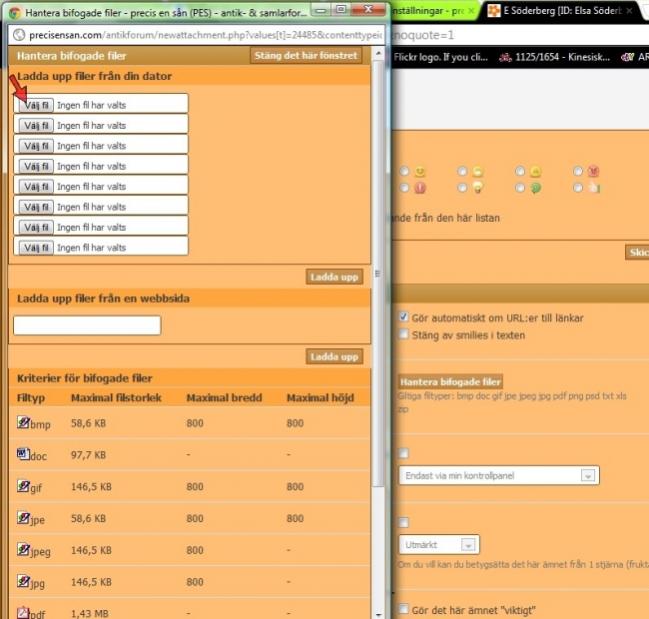The height and width of the screenshot is (619, 649).
Task: Check 'Gör det här ämnet viktigt' option
Action: tap(404, 608)
